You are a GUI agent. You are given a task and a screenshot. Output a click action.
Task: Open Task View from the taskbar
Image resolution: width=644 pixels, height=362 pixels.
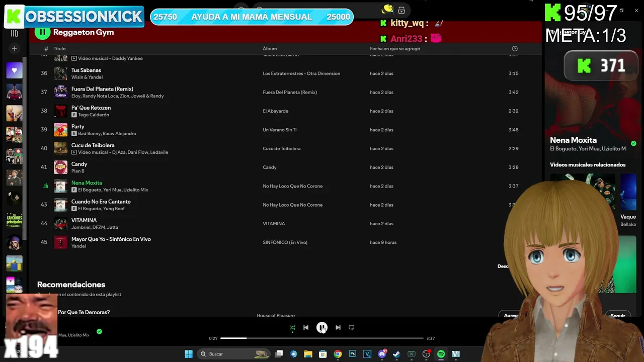279,354
